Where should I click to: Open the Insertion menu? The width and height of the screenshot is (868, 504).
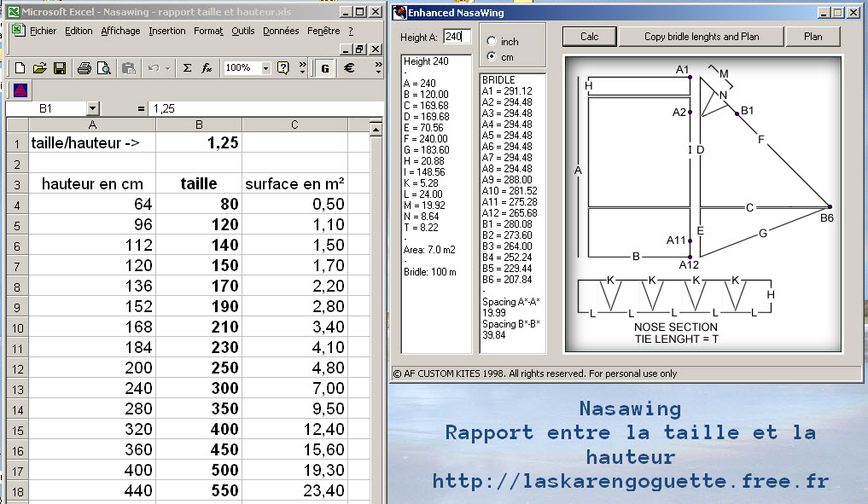(167, 31)
